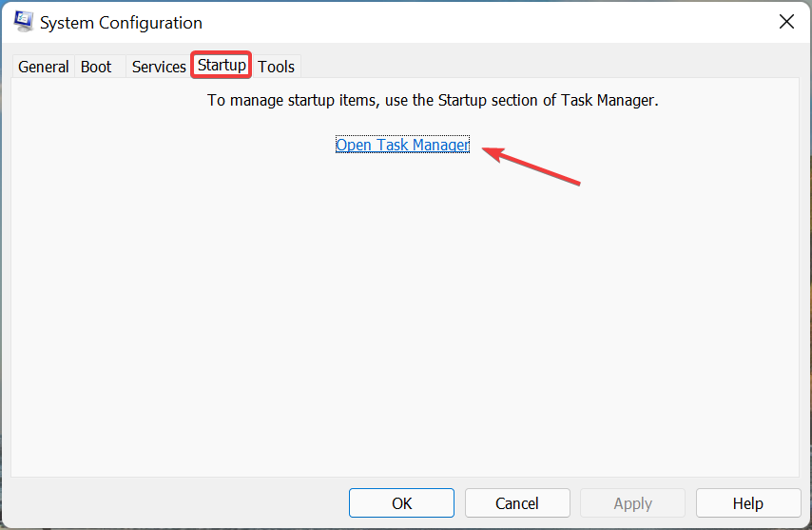This screenshot has width=812, height=530.
Task: Open Task Manager via the link
Action: (402, 145)
